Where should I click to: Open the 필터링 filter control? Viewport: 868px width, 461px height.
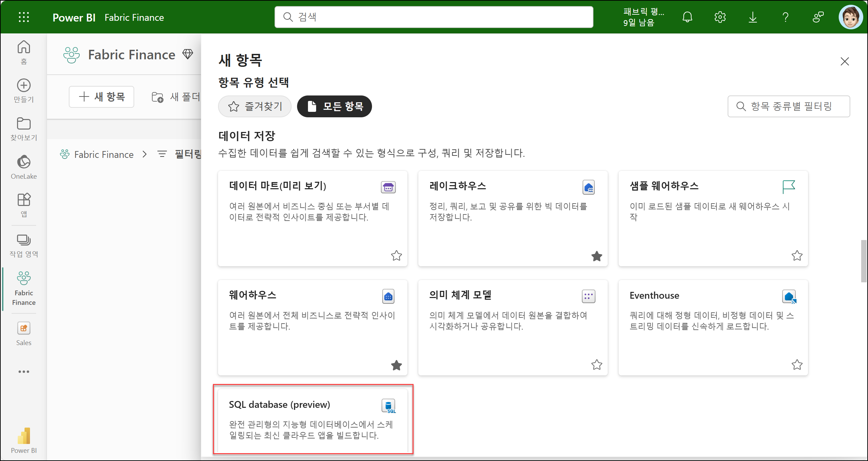point(180,154)
